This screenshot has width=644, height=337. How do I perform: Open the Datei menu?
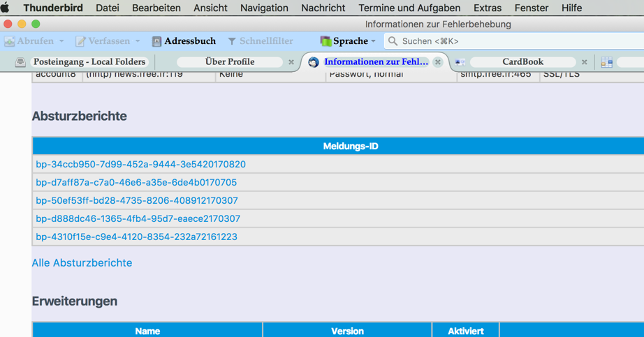(x=108, y=8)
